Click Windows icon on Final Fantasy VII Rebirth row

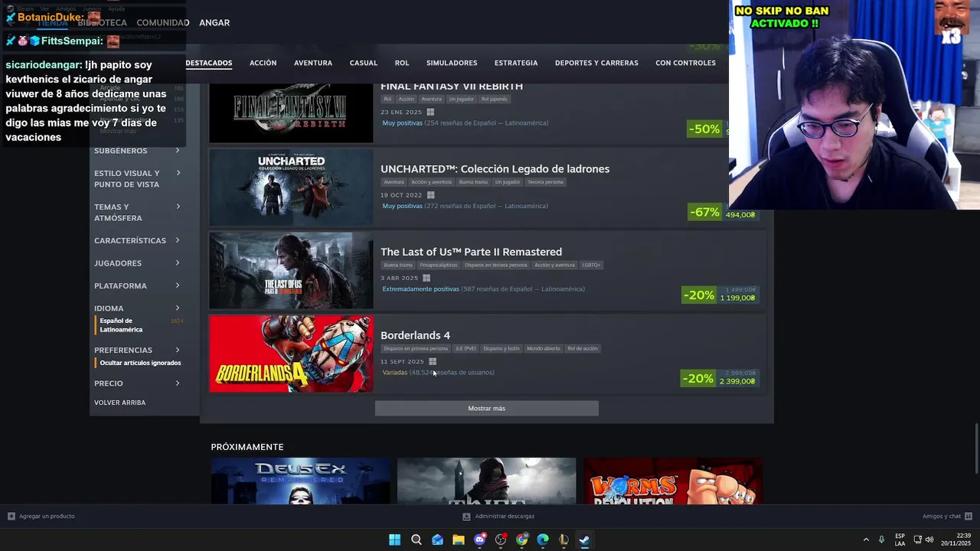[x=431, y=112]
